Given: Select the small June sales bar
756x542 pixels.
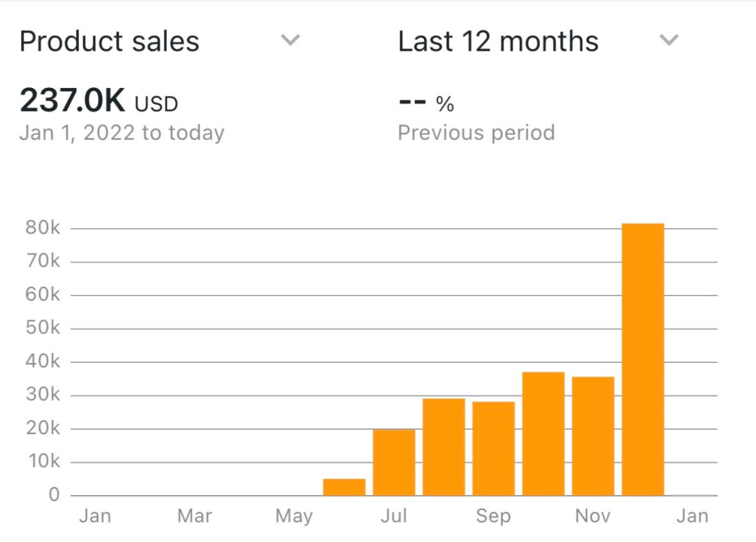Looking at the screenshot, I should coord(344,487).
